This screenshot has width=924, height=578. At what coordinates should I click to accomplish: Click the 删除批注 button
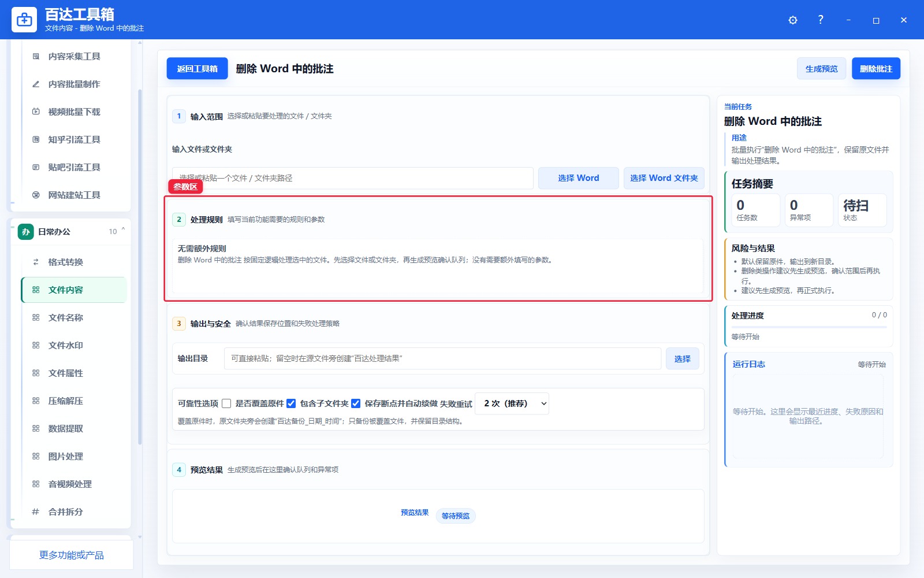tap(876, 69)
